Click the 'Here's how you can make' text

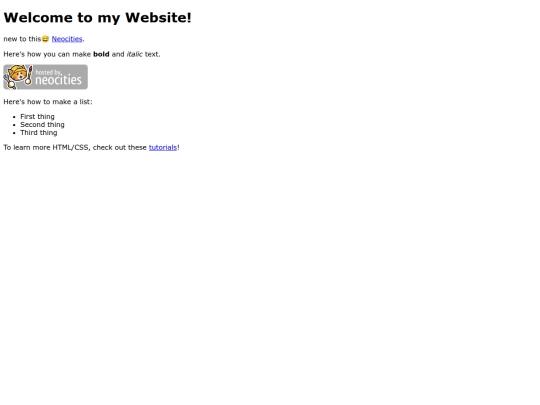click(x=47, y=54)
